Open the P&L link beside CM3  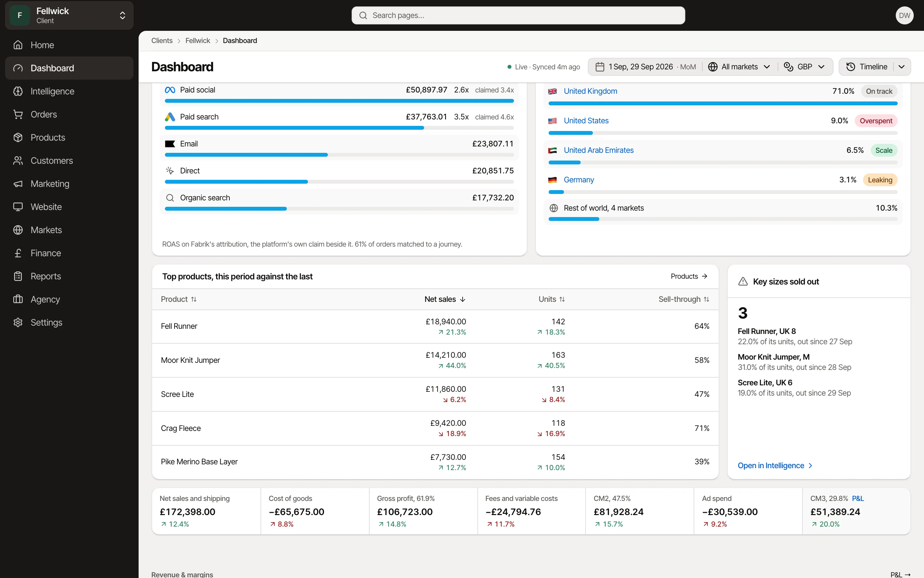pyautogui.click(x=858, y=498)
